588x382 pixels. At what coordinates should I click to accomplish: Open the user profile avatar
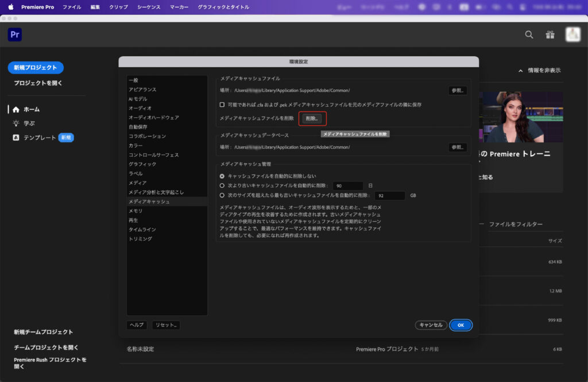pos(572,34)
